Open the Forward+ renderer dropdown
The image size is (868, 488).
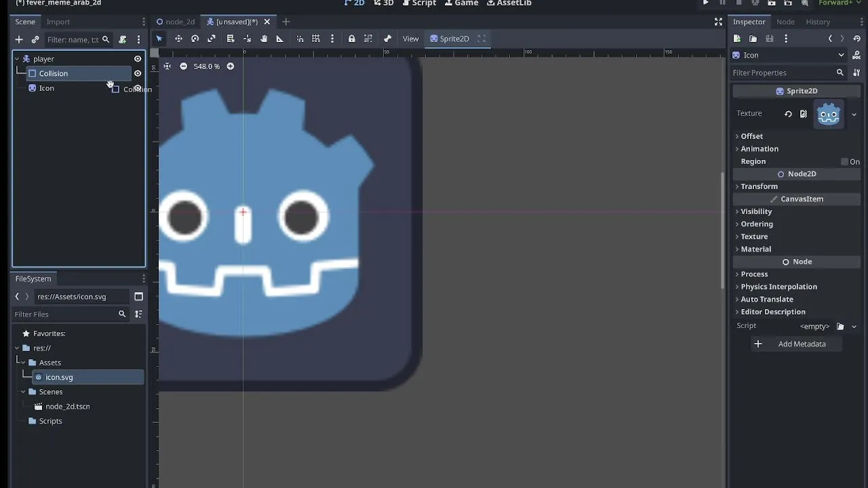[x=840, y=3]
